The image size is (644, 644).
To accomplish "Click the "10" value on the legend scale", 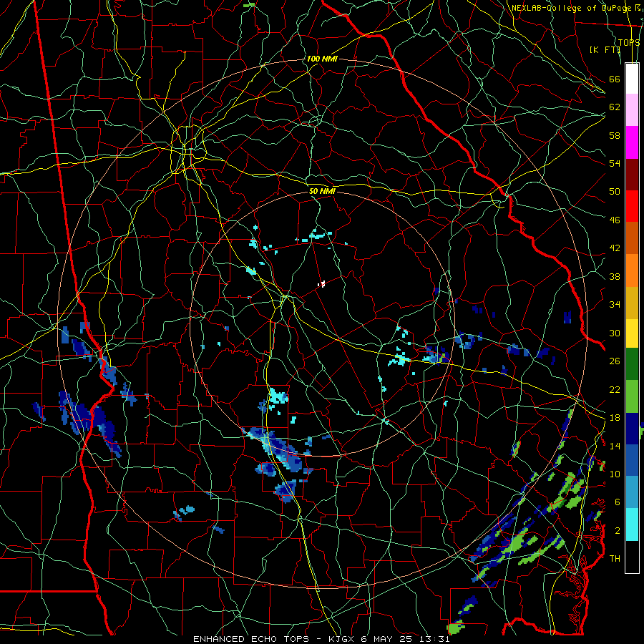I will coord(615,474).
